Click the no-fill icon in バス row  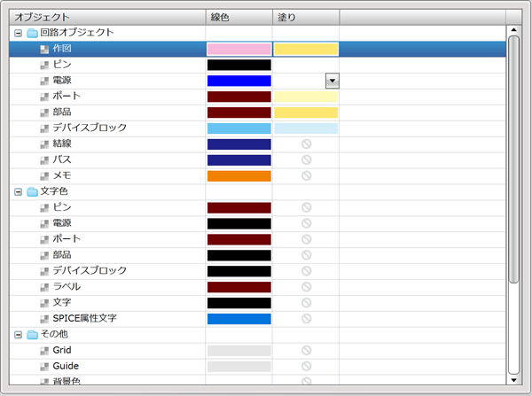tap(307, 160)
